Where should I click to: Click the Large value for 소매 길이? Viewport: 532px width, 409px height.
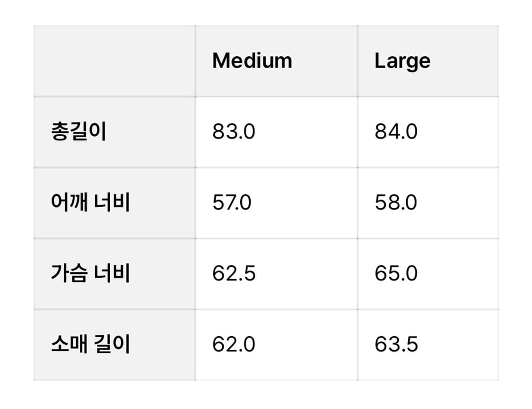pyautogui.click(x=396, y=344)
